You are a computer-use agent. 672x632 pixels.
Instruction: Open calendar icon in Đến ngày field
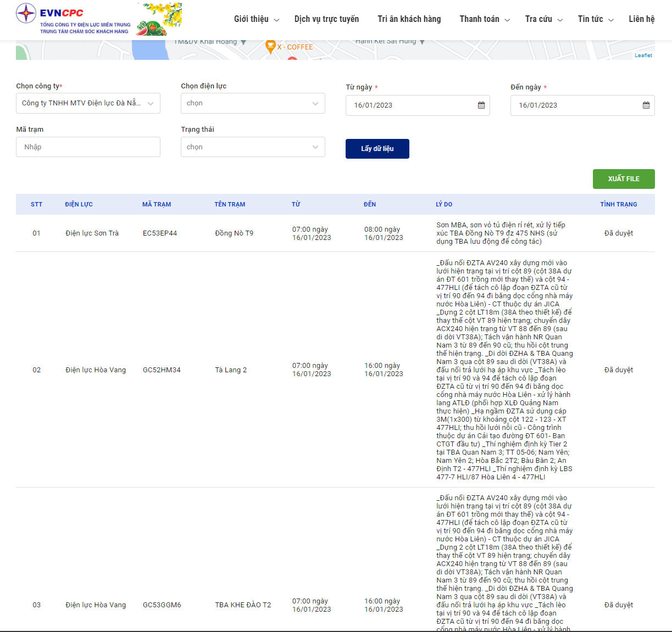[x=646, y=105]
